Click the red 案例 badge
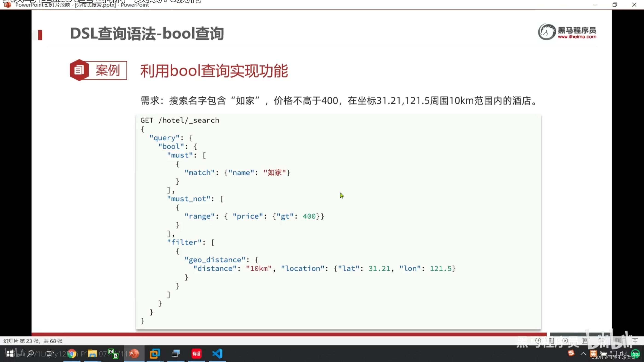 [x=98, y=70]
